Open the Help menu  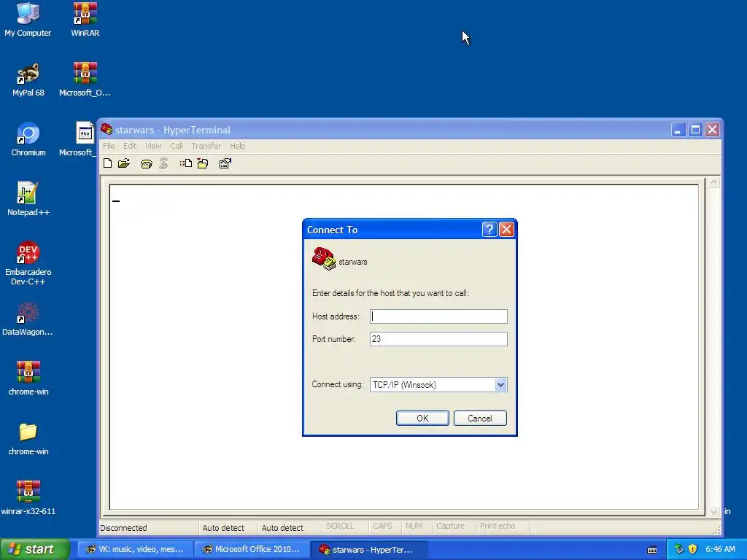[x=237, y=146]
